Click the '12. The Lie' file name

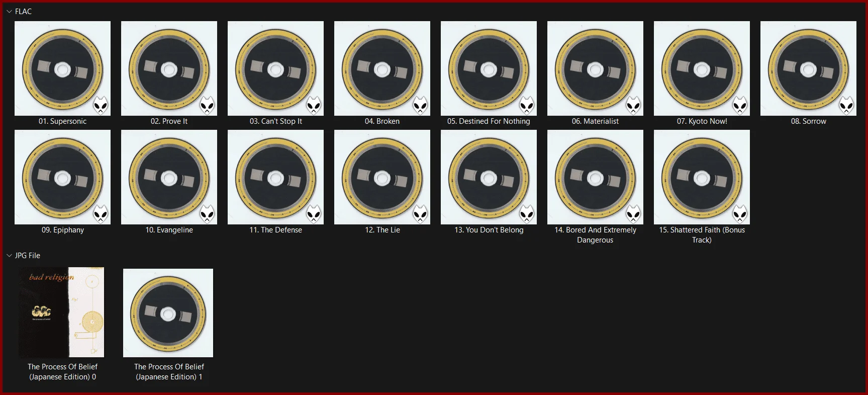click(382, 230)
